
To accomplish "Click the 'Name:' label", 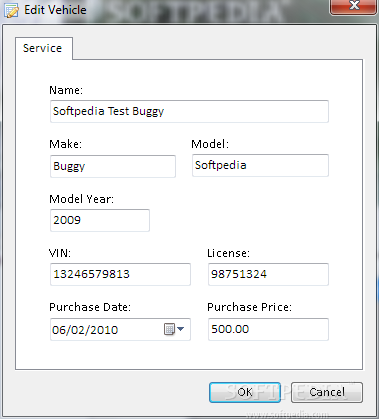I will click(x=66, y=90).
